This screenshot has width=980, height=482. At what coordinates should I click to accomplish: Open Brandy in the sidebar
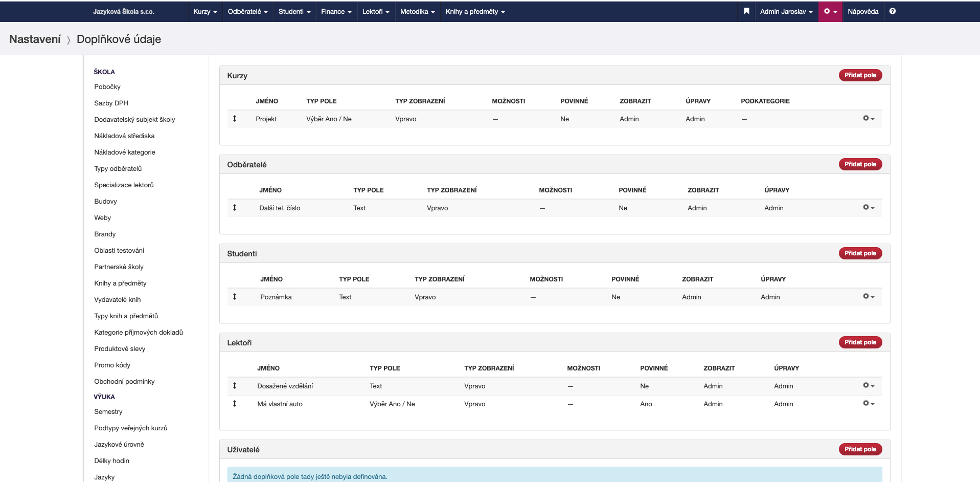(105, 234)
